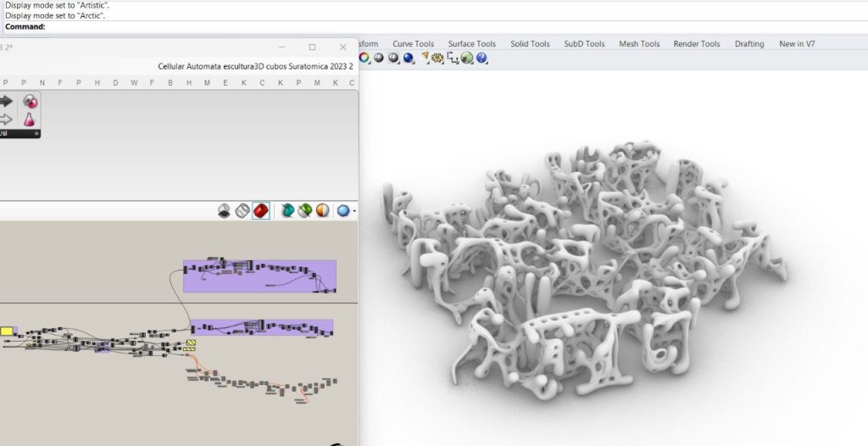Image resolution: width=868 pixels, height=446 pixels.
Task: Enable the red shaded preview mode
Action: coord(261,210)
